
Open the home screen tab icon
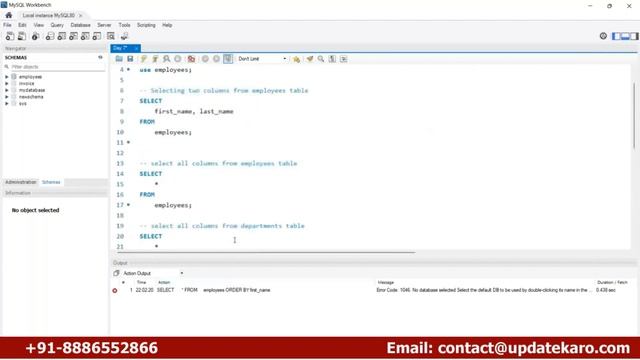(9, 15)
